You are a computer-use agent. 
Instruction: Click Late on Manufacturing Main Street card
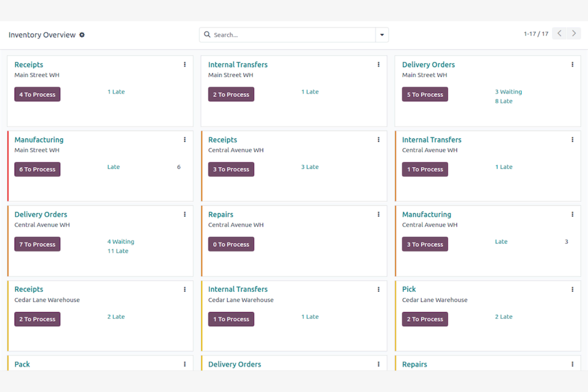(x=114, y=167)
